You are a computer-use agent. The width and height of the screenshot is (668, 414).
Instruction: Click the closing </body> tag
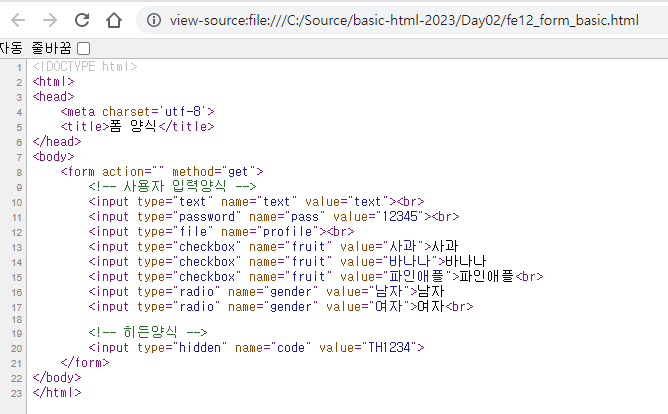57,377
